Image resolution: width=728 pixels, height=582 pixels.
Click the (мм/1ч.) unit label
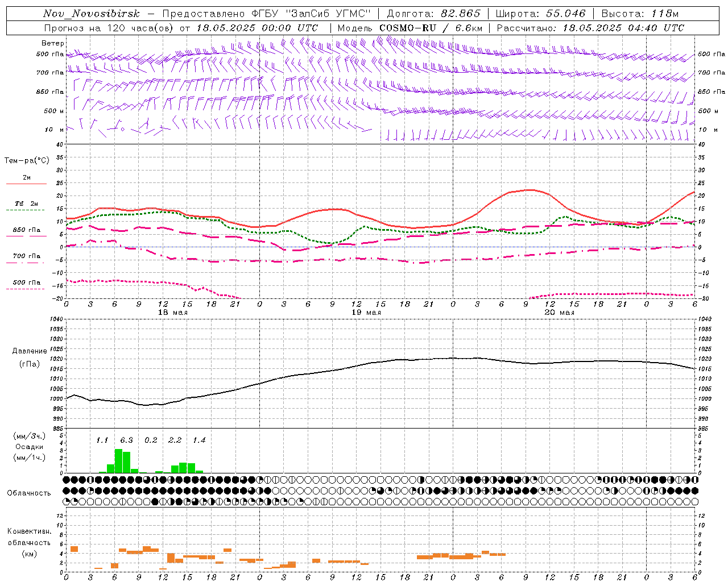tap(29, 458)
